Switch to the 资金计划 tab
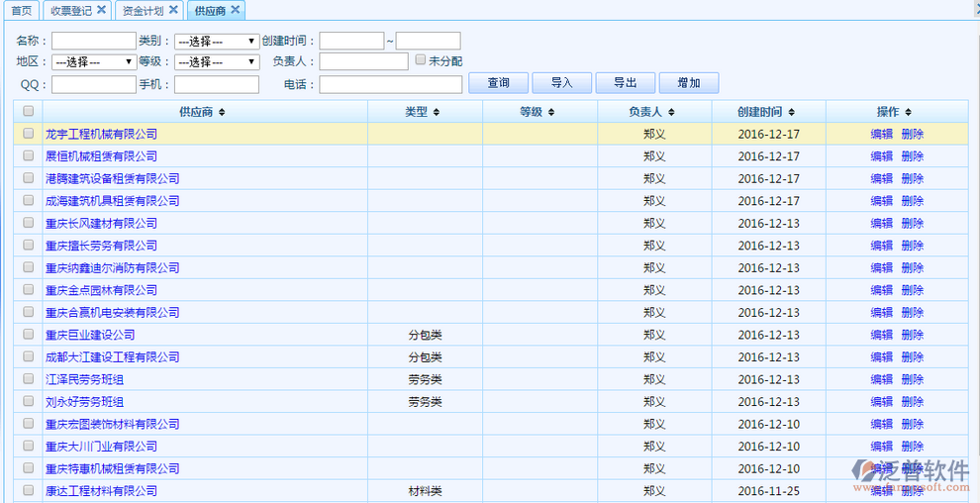This screenshot has height=503, width=980. pyautogui.click(x=143, y=10)
